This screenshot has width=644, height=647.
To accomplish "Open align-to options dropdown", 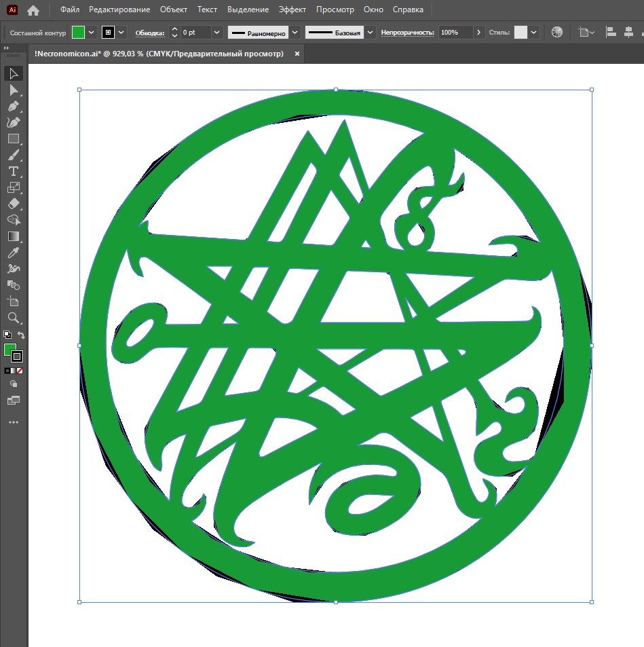I will click(586, 32).
